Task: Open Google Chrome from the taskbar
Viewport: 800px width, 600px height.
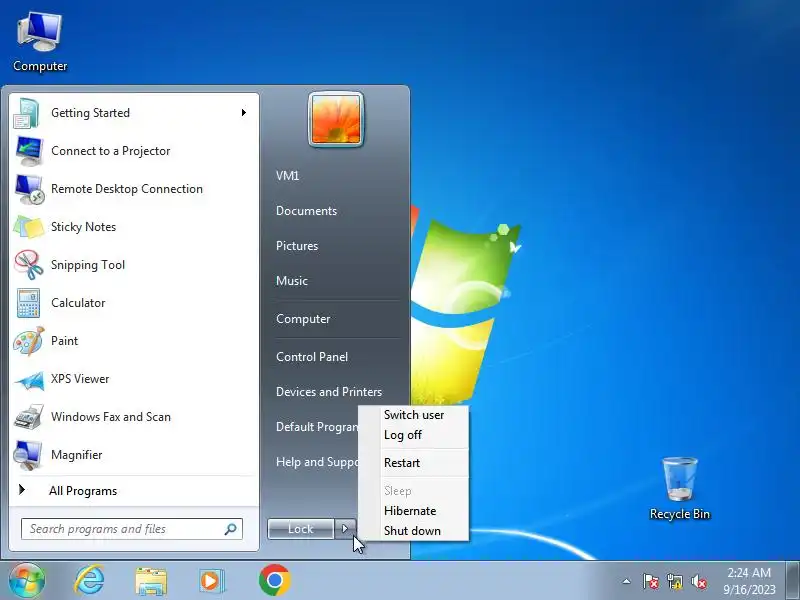Action: tap(274, 580)
